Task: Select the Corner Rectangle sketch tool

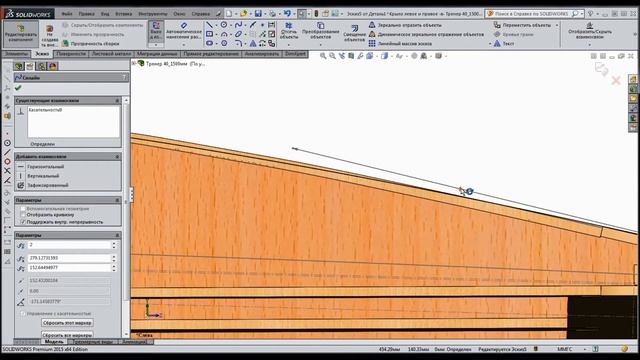Action: (x=209, y=34)
